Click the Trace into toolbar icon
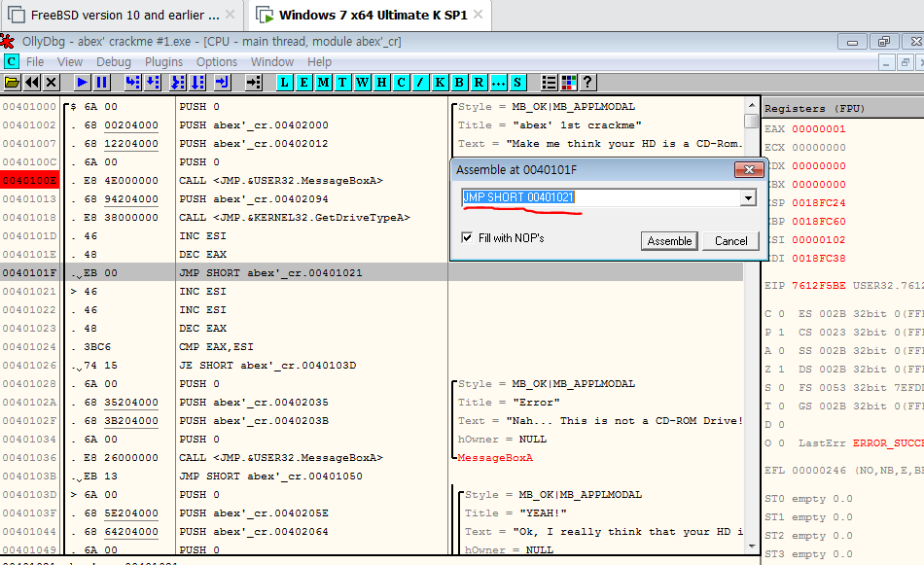This screenshot has width=924, height=565. click(178, 83)
